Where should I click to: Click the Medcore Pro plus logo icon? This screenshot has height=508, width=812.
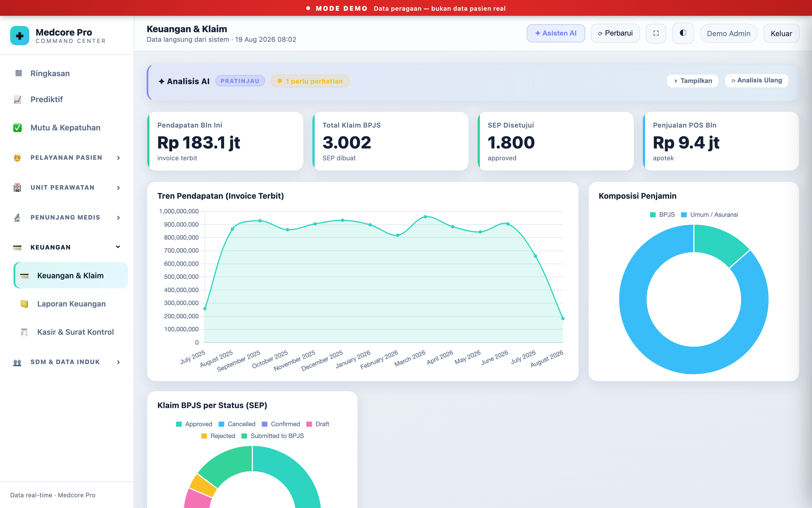pyautogui.click(x=20, y=36)
